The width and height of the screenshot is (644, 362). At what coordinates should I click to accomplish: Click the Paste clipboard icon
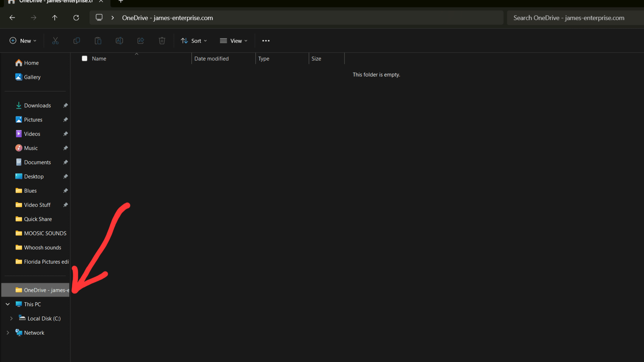tap(98, 41)
